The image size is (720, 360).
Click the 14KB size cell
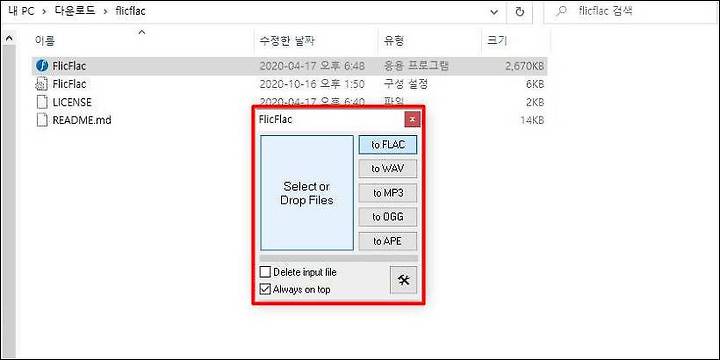(532, 120)
